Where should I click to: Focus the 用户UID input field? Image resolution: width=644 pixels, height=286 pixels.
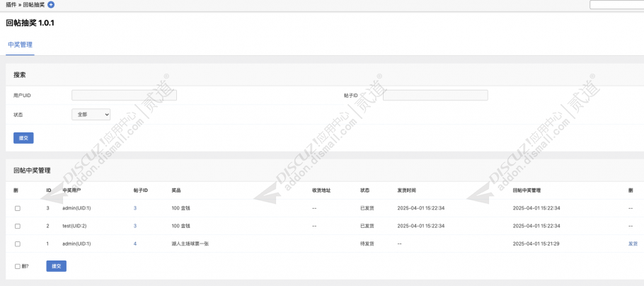tap(124, 96)
